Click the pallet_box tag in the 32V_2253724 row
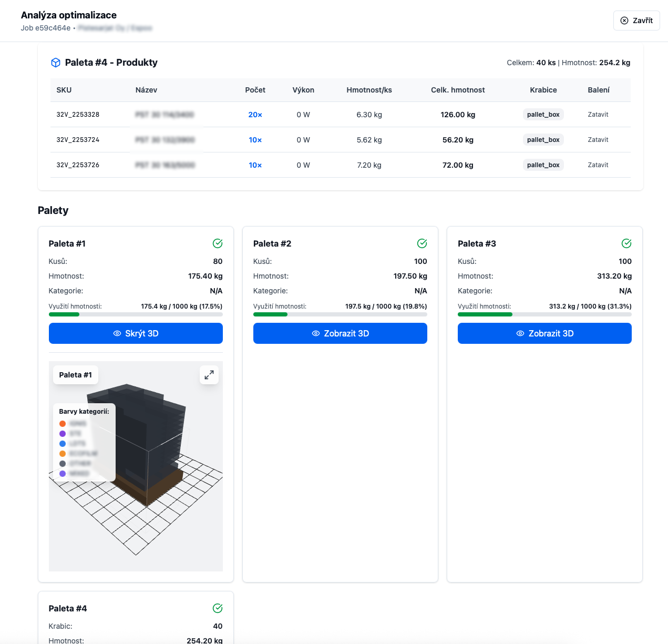This screenshot has height=644, width=668. click(x=543, y=140)
